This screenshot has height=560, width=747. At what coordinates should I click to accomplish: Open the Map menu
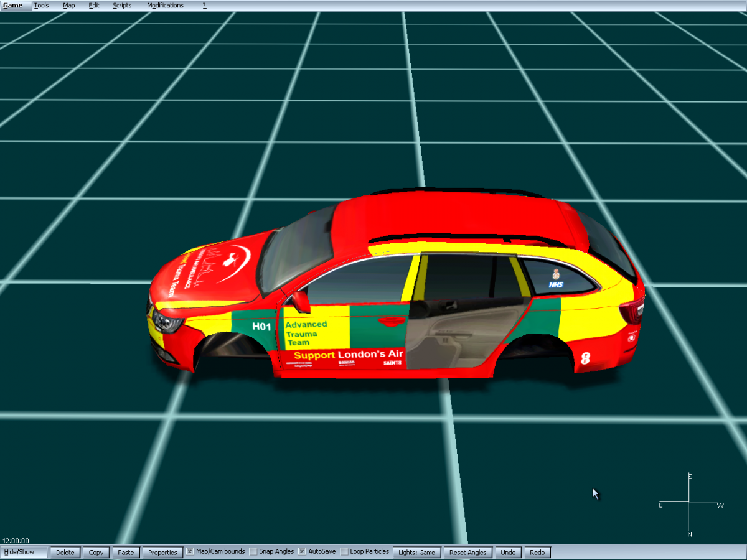(x=68, y=6)
